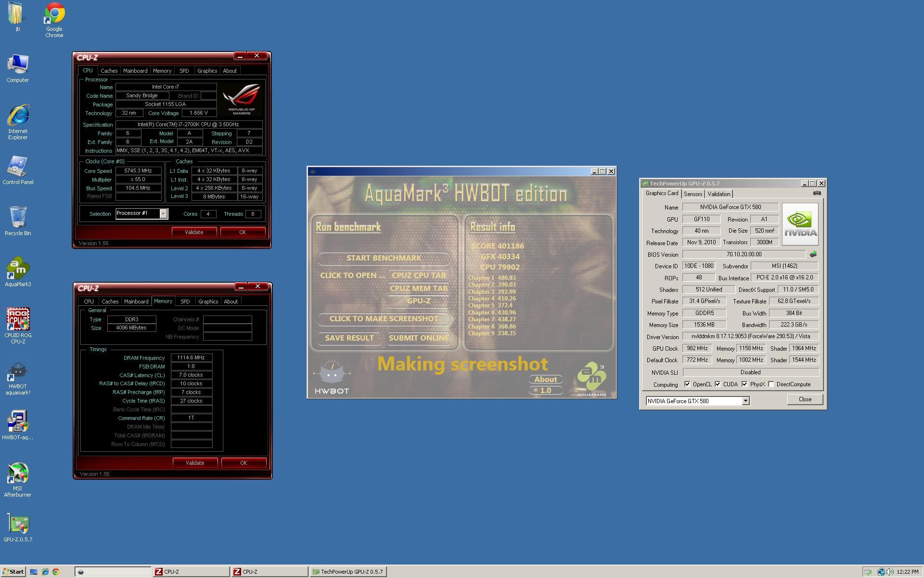This screenshot has width=924, height=578.
Task: Click the volume icon in system tray
Action: (889, 572)
